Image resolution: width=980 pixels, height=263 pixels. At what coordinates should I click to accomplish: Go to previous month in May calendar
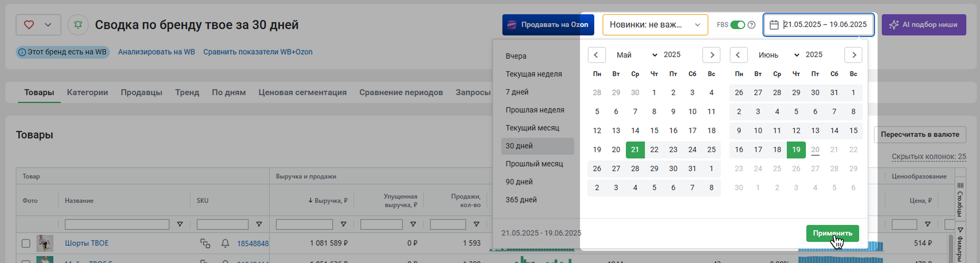[x=597, y=55]
